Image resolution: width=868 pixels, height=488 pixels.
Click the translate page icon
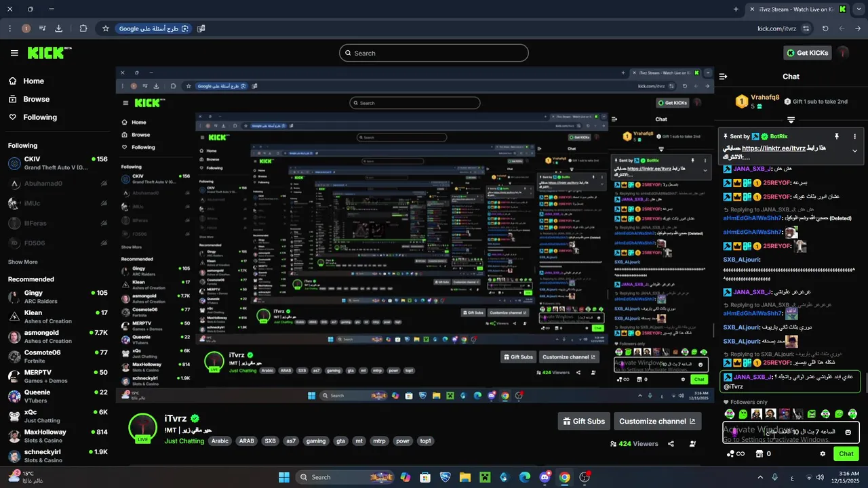click(201, 28)
